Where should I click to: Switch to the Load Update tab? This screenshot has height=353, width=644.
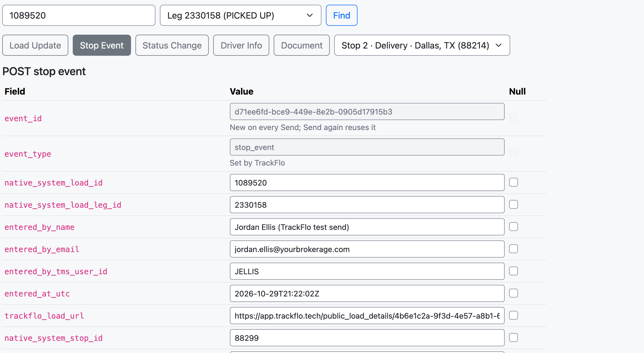35,45
